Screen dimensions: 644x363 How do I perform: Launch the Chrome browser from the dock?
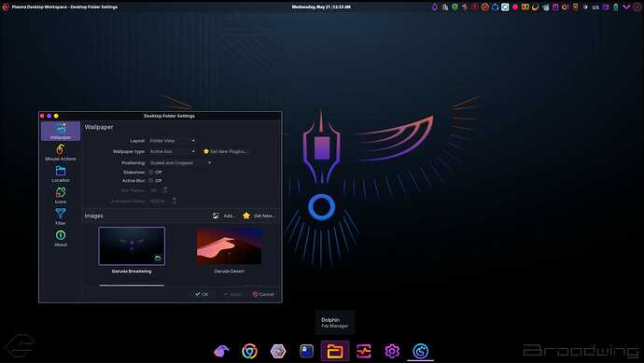[250, 351]
